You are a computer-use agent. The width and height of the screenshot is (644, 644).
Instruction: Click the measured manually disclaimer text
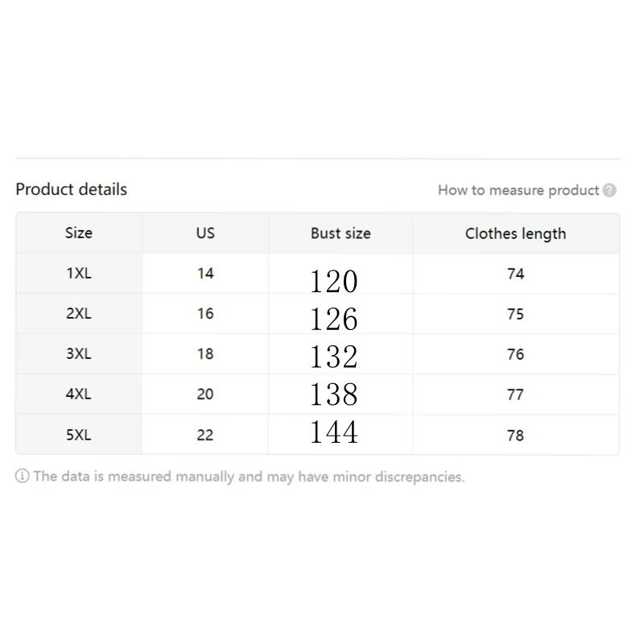[249, 477]
